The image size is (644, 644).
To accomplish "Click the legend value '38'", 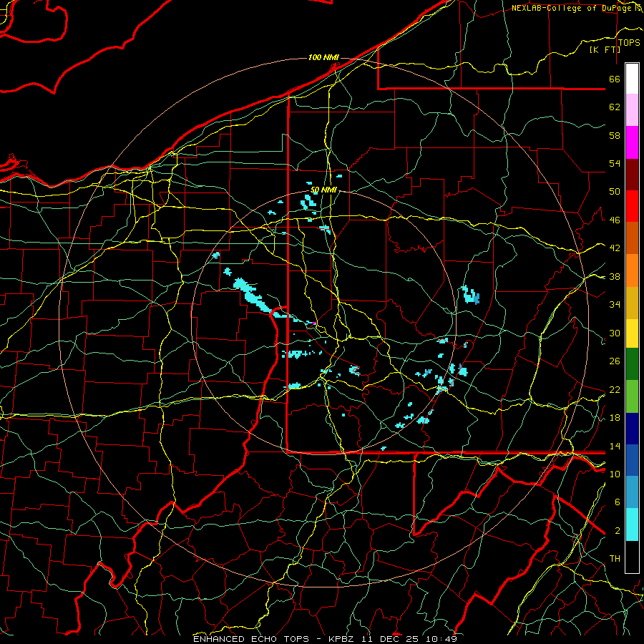I will pos(615,276).
